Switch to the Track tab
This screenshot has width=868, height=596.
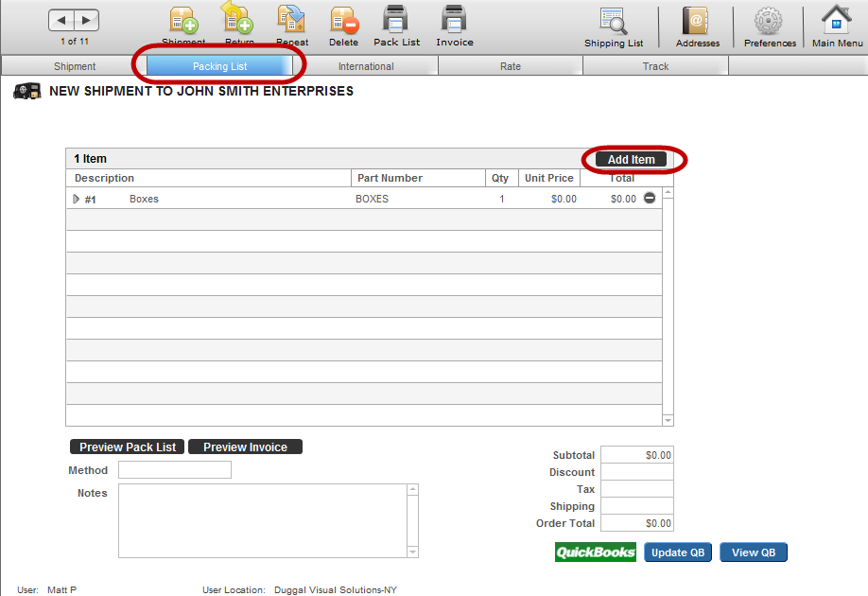(x=655, y=66)
